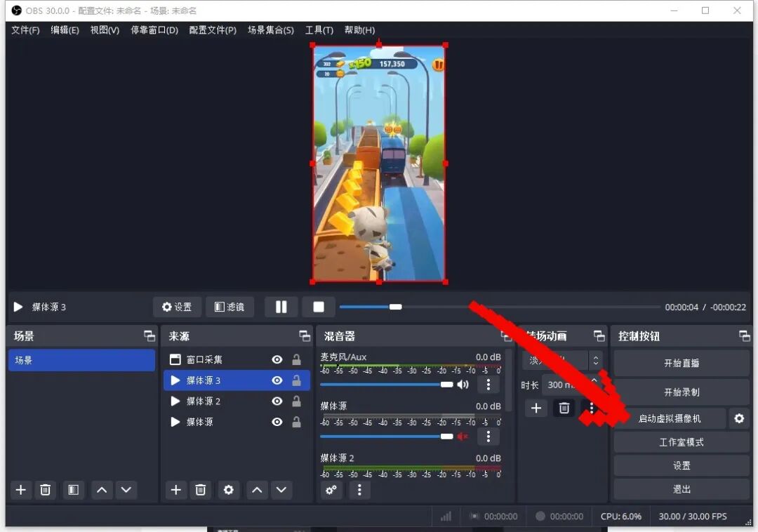The height and width of the screenshot is (532, 758).
Task: Open 麦克风/Aux mixer options menu
Action: (x=488, y=385)
